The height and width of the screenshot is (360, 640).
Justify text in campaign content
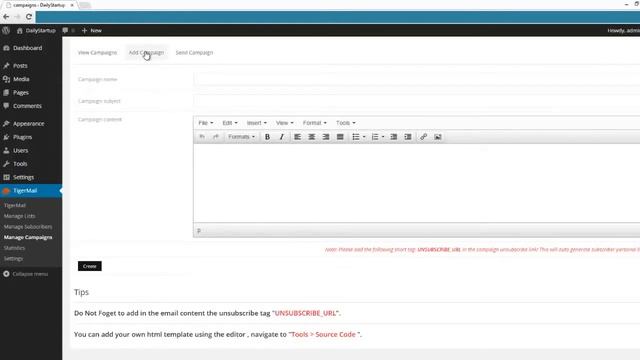tap(340, 137)
